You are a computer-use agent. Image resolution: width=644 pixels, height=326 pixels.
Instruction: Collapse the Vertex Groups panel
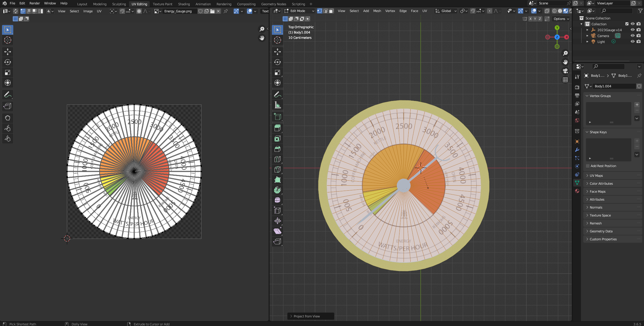(613, 96)
